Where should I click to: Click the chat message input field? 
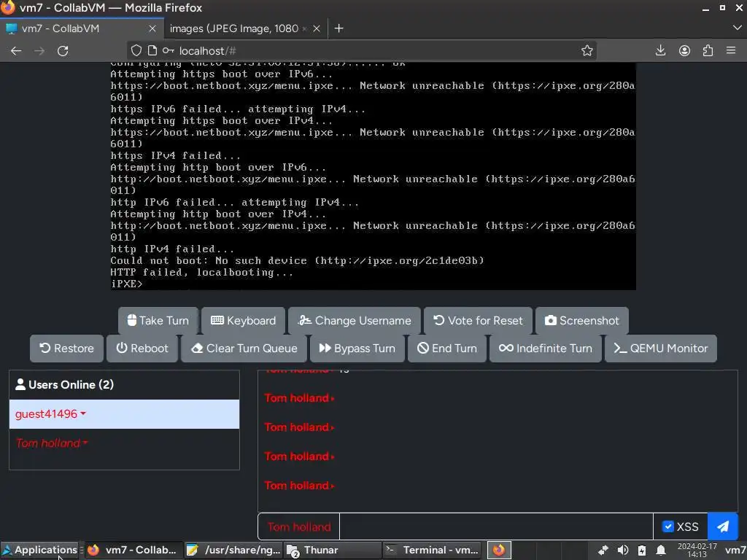(496, 526)
